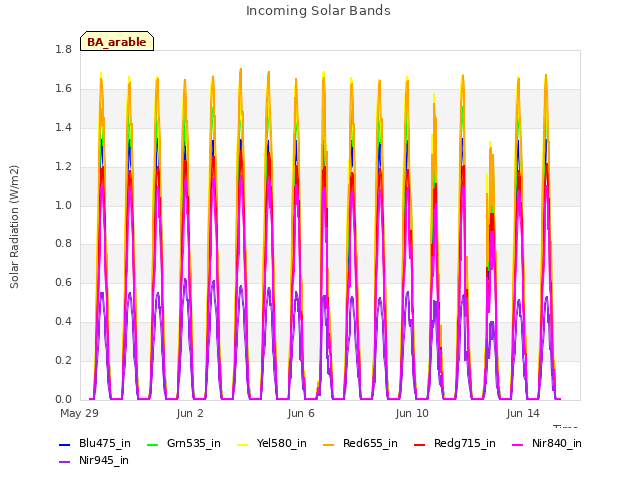The height and width of the screenshot is (480, 640).
Task: Click the Nir945_in legend entry
Action: [x=94, y=461]
